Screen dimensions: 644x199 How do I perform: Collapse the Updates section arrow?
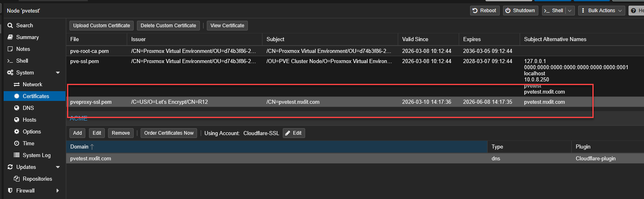pos(58,167)
